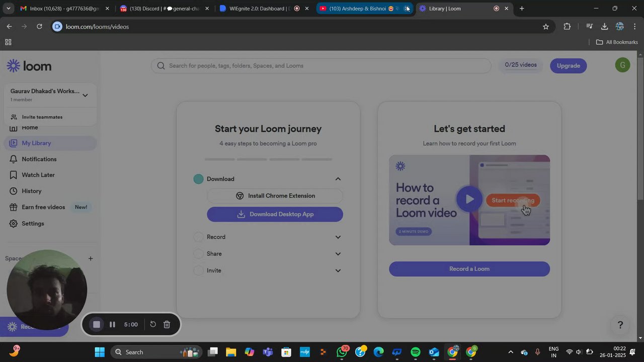
Task: Click the Loom logo in sidebar
Action: (x=29, y=66)
